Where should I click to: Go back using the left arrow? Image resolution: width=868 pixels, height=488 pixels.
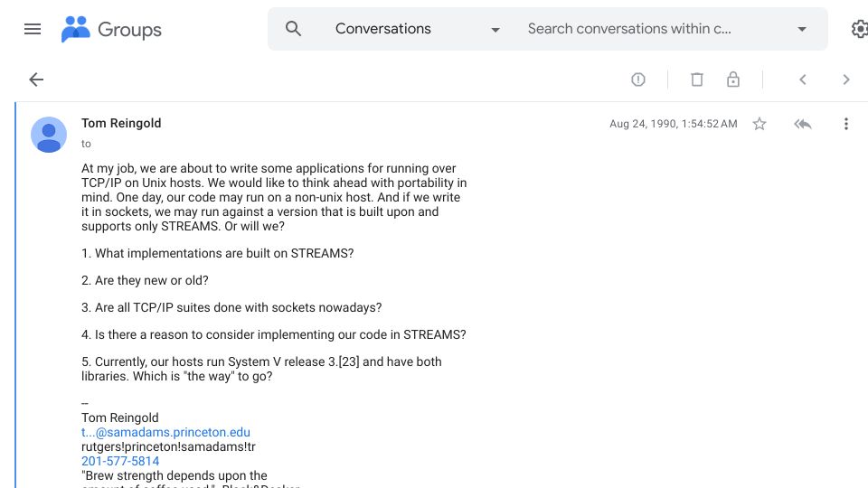36,80
